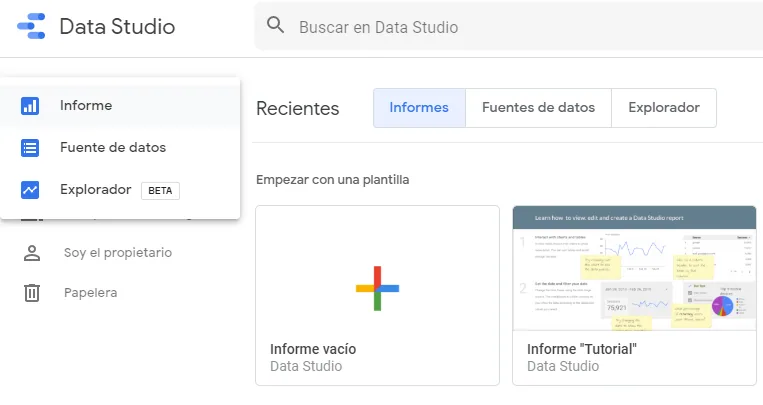Choose Explorador from the create menu
The height and width of the screenshot is (405, 763).
click(120, 190)
